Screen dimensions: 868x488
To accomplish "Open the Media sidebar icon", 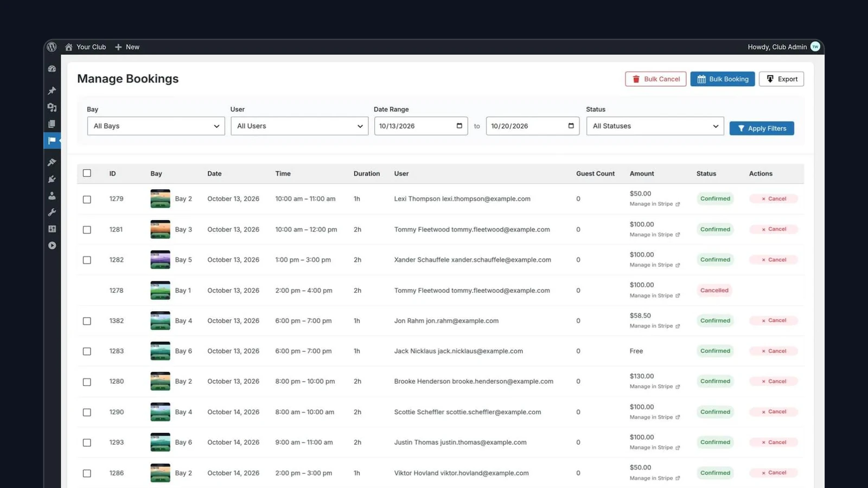I will pos(52,107).
